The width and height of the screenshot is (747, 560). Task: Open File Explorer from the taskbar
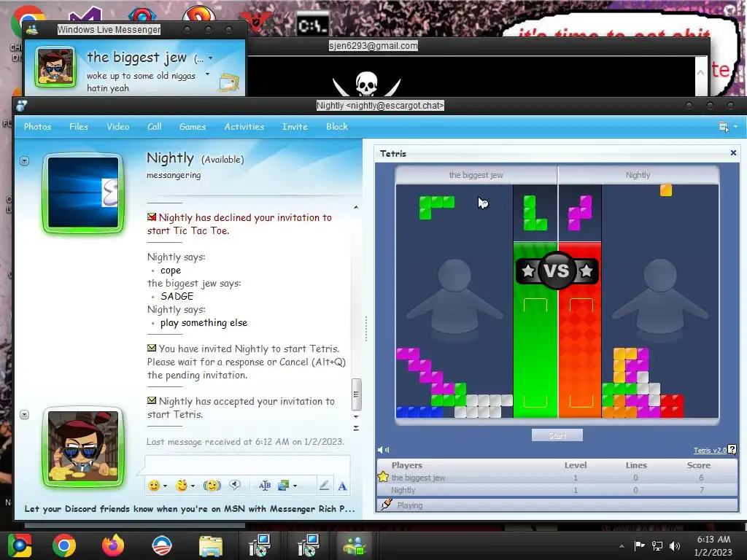[x=210, y=545]
